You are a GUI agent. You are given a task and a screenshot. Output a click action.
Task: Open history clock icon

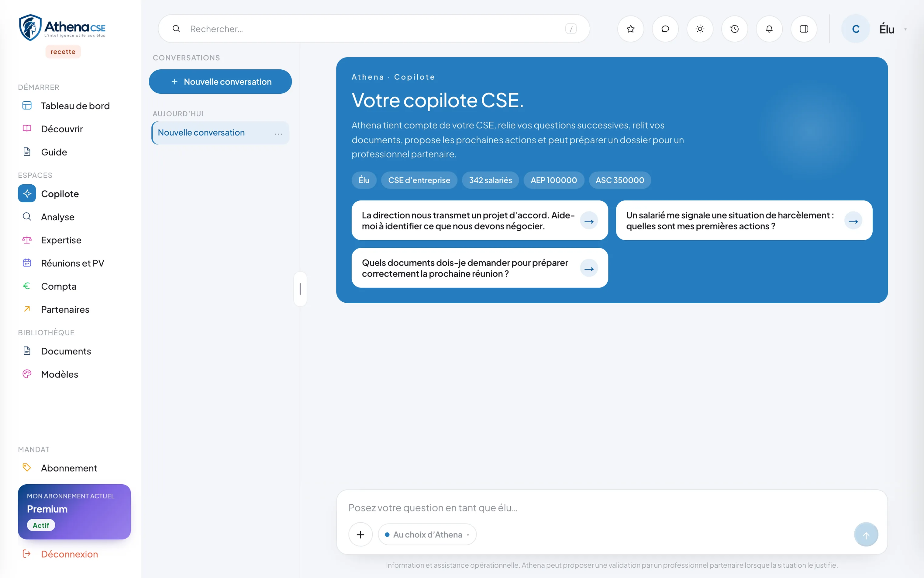coord(735,29)
